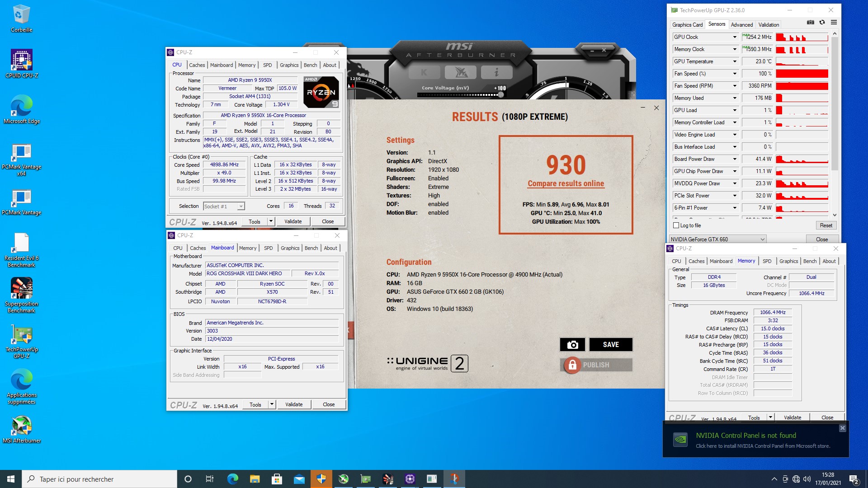This screenshot has width=868, height=488.
Task: Click the taskbar search box
Action: pos(99,479)
